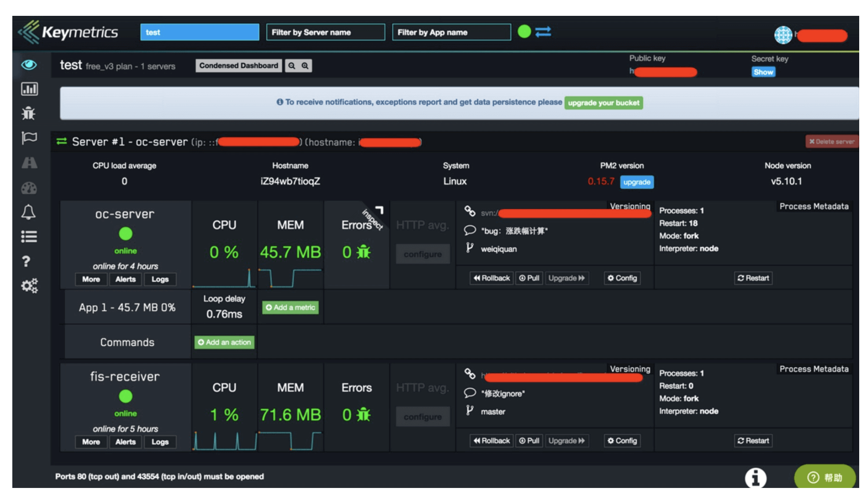This screenshot has width=868, height=495.
Task: Click the Filter by App name field
Action: (452, 32)
